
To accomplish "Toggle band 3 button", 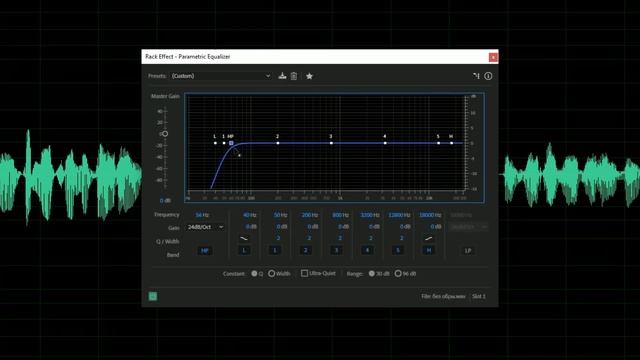I will point(336,251).
